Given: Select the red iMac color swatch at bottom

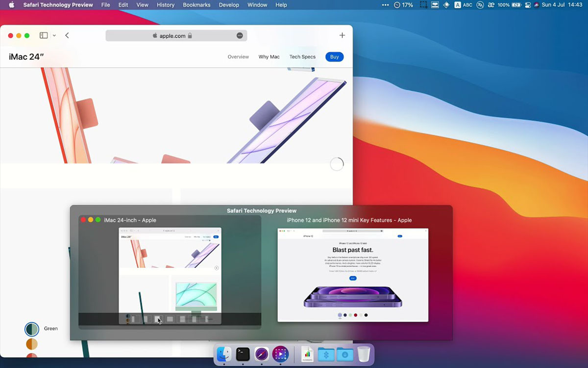Looking at the screenshot, I should pos(32,356).
